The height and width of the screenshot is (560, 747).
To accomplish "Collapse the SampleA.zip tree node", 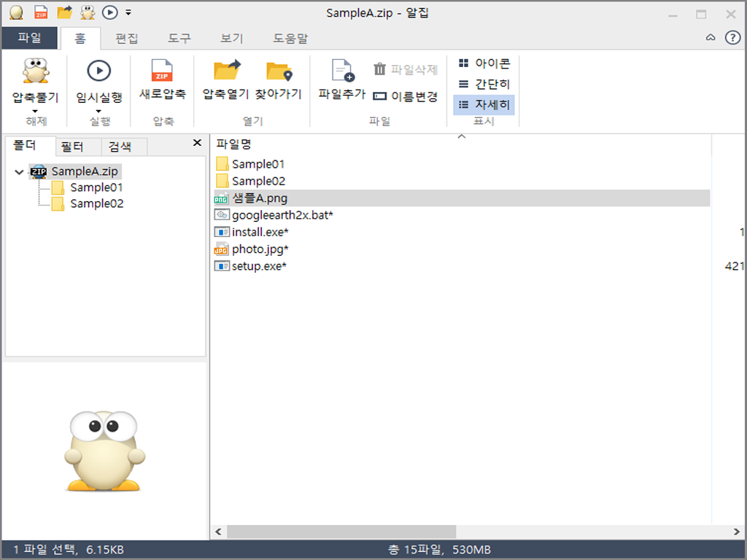I will (19, 172).
